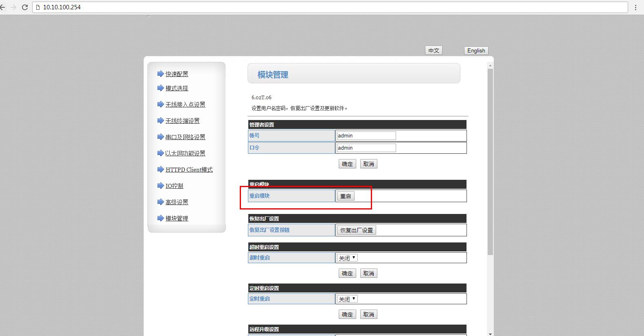Switch language to English
The width and height of the screenshot is (644, 336).
[x=476, y=50]
